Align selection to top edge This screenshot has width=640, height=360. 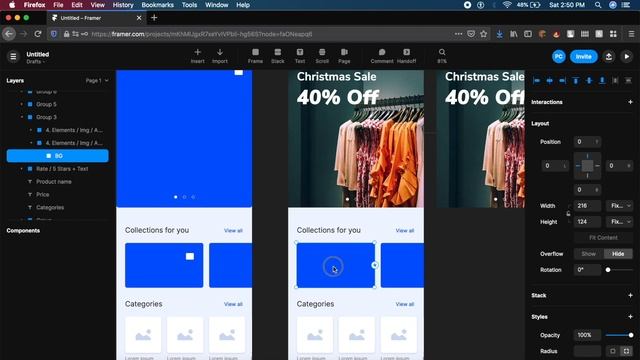point(576,81)
